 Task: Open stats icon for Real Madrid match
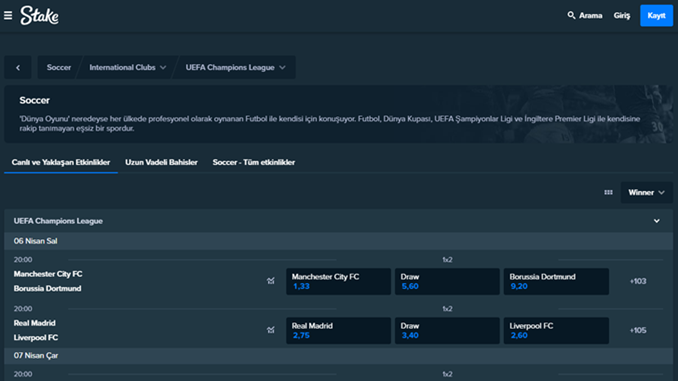(x=271, y=330)
